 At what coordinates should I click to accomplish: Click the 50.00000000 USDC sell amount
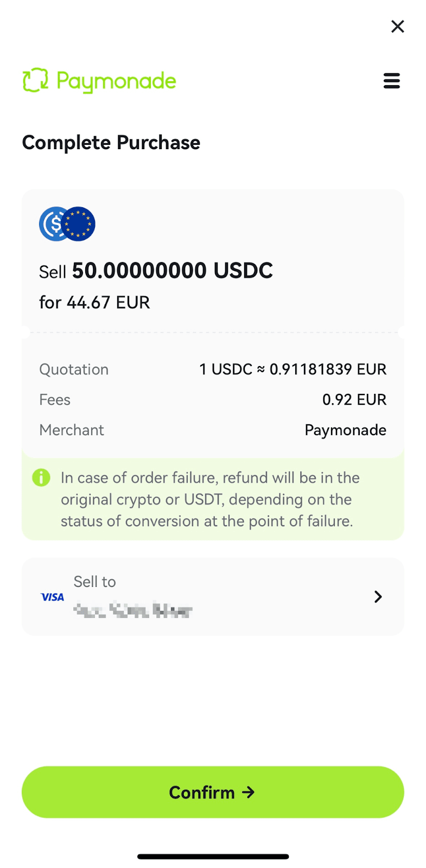pos(172,271)
